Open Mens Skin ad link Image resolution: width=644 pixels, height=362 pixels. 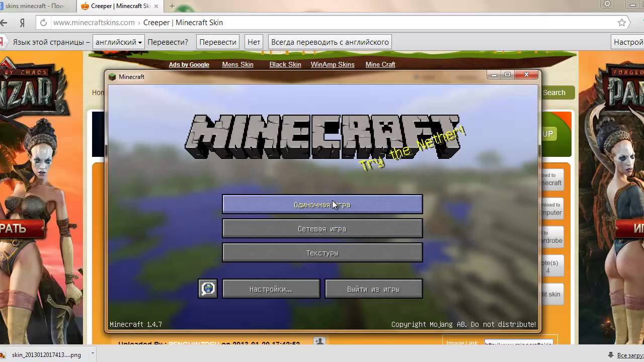[x=237, y=65]
